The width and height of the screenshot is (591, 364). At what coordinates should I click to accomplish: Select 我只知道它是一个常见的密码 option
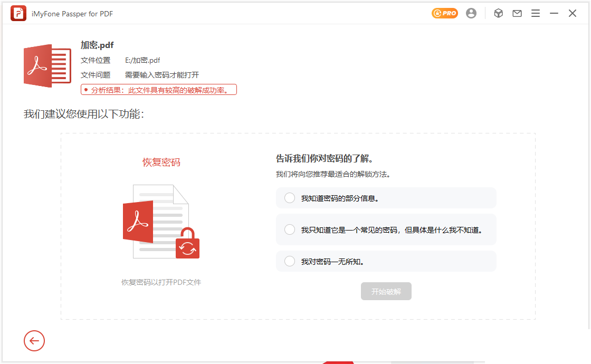point(290,229)
